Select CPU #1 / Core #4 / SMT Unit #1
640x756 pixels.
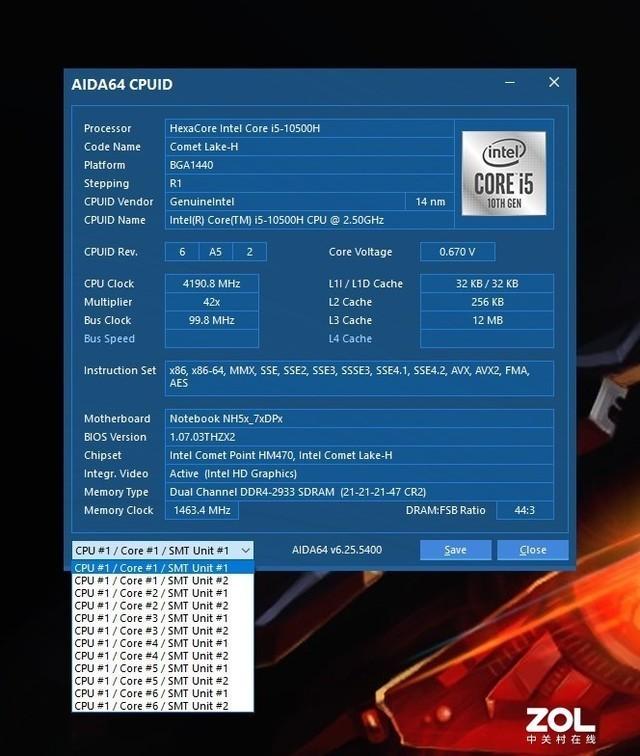point(163,643)
